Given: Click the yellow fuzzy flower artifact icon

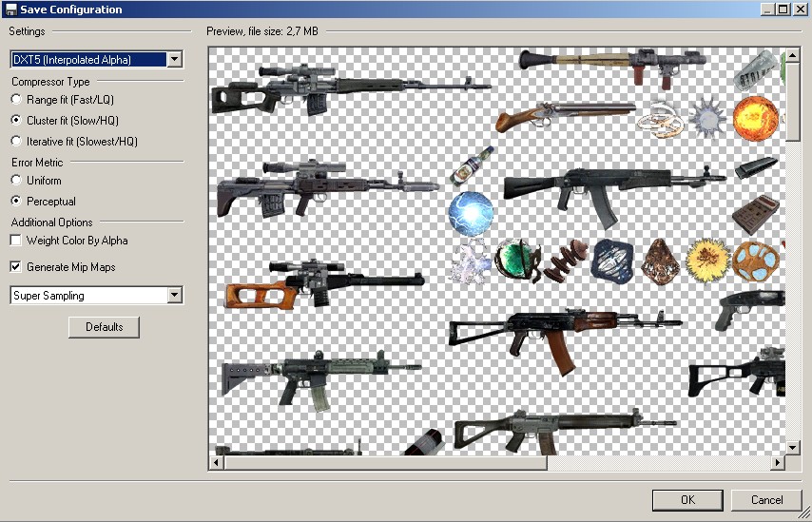Looking at the screenshot, I should tap(708, 261).
